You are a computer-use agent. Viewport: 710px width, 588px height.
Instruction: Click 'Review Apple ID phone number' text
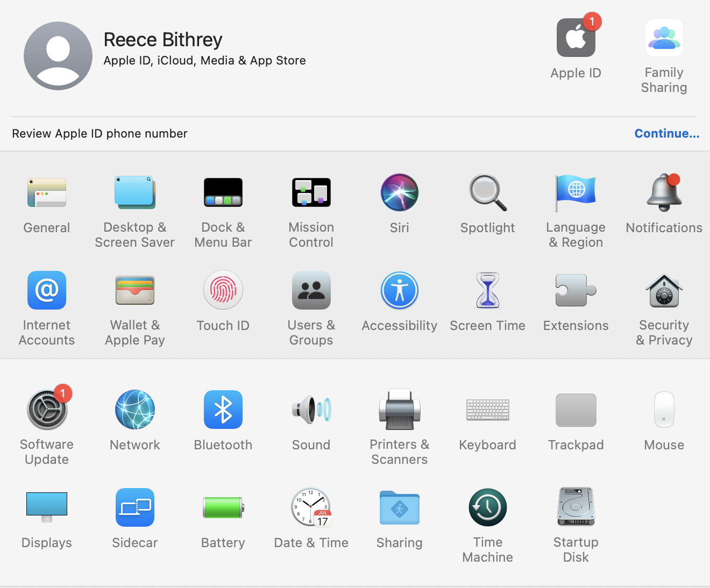pos(100,133)
